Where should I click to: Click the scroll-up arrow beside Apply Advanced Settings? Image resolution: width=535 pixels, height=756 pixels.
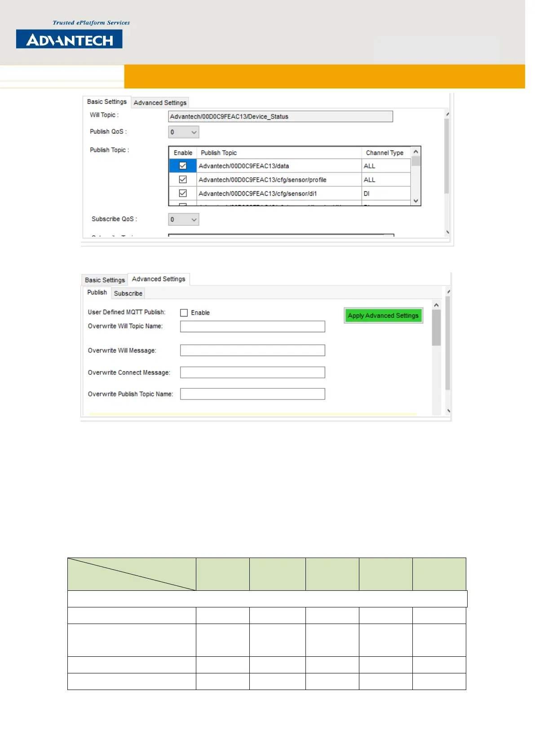436,305
